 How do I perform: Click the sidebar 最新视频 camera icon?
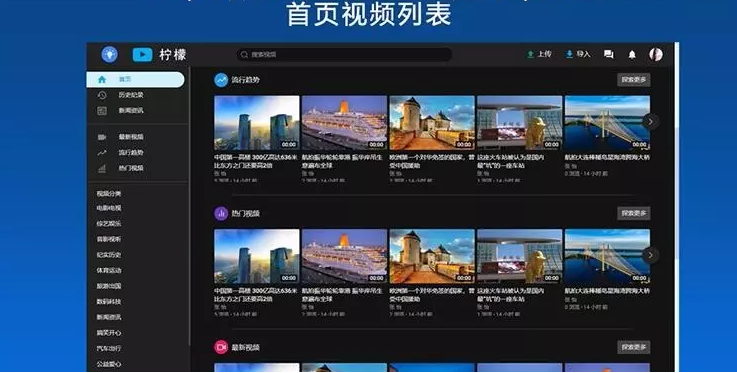[102, 137]
